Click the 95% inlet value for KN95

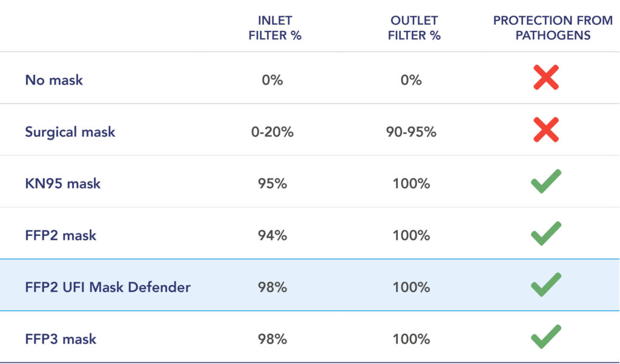coord(272,184)
